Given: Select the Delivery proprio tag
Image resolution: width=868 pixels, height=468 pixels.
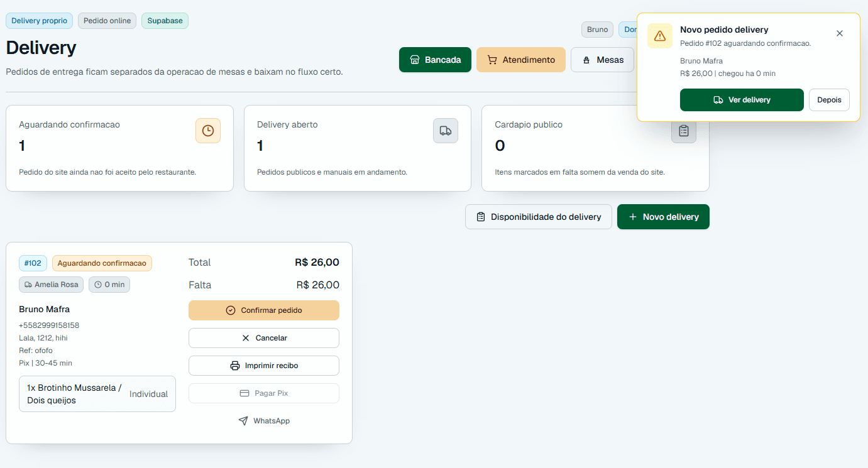Looking at the screenshot, I should click(40, 21).
